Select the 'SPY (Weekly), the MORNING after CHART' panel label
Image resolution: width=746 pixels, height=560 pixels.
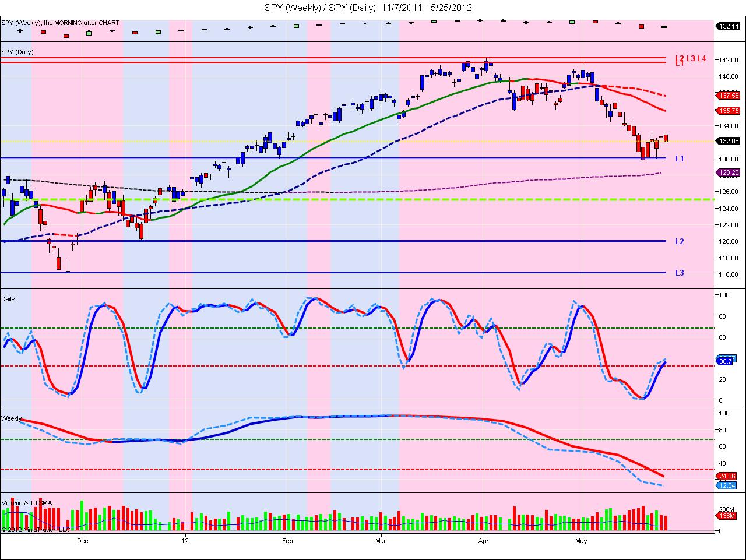coord(60,23)
